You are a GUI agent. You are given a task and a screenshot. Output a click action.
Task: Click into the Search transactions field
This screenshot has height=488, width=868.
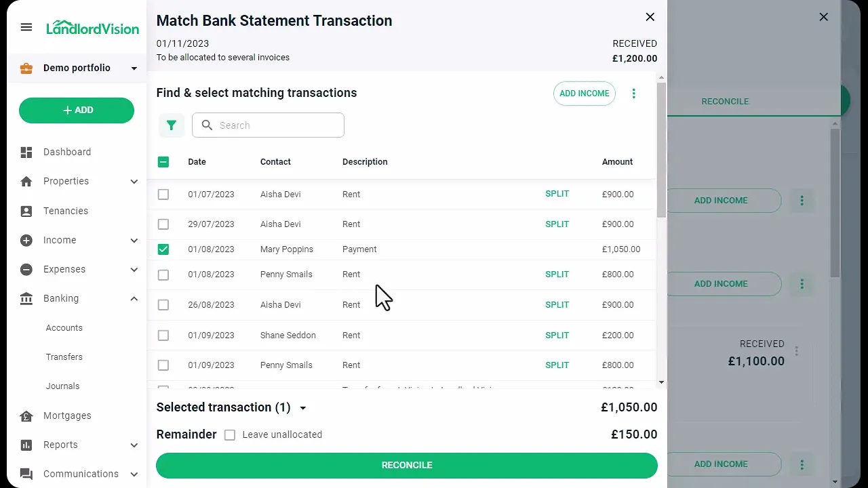[x=269, y=125]
